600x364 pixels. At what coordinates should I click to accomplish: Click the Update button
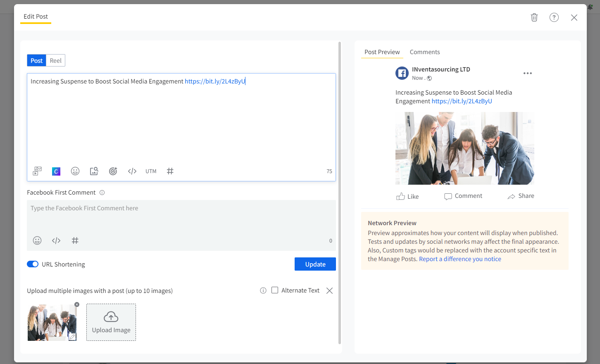coord(315,264)
